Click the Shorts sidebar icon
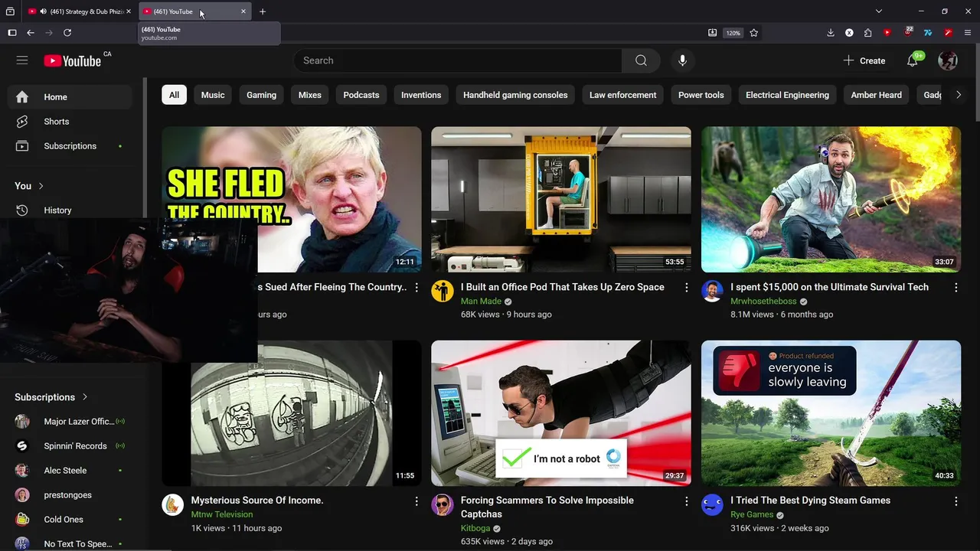The image size is (980, 551). point(22,122)
